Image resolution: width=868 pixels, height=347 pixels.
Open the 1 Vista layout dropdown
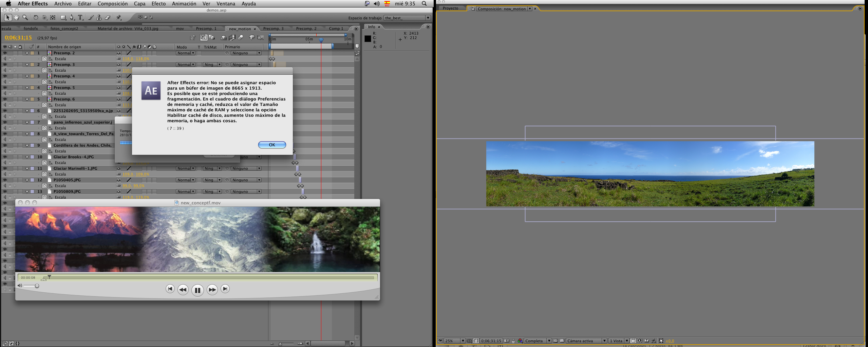[x=619, y=341]
